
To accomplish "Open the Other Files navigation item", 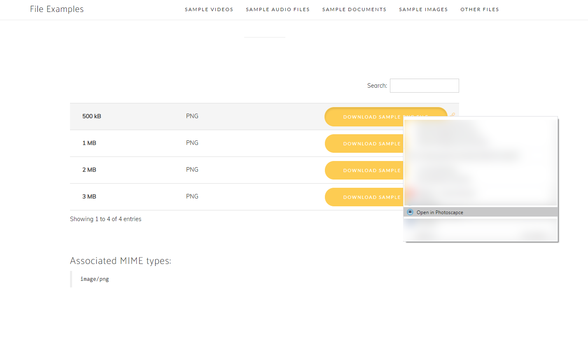I will tap(479, 9).
